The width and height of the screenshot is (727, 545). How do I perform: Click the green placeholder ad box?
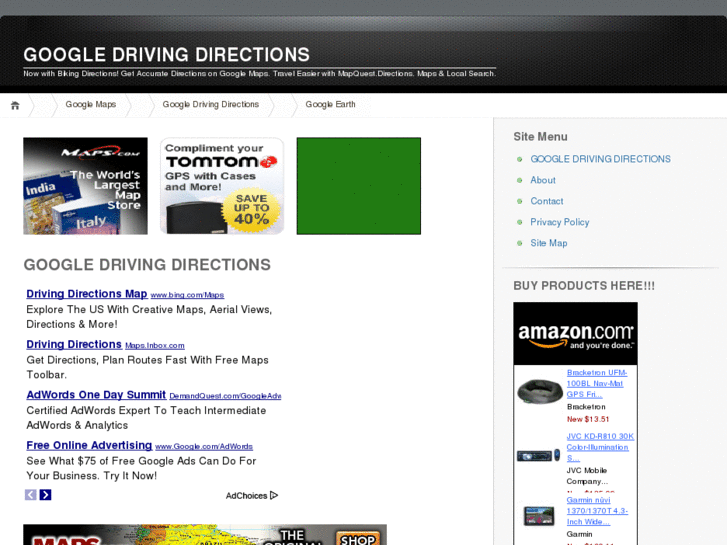pyautogui.click(x=359, y=186)
